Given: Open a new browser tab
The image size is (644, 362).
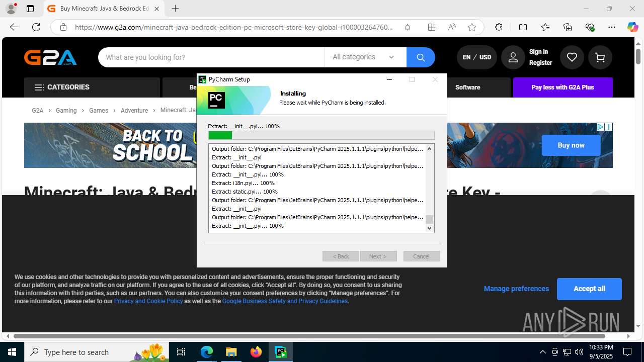Looking at the screenshot, I should point(175,9).
